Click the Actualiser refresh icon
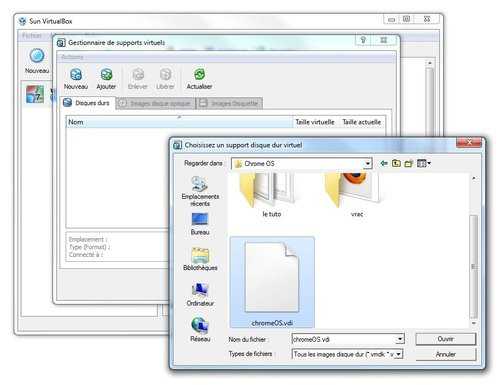500x385 pixels. [199, 74]
